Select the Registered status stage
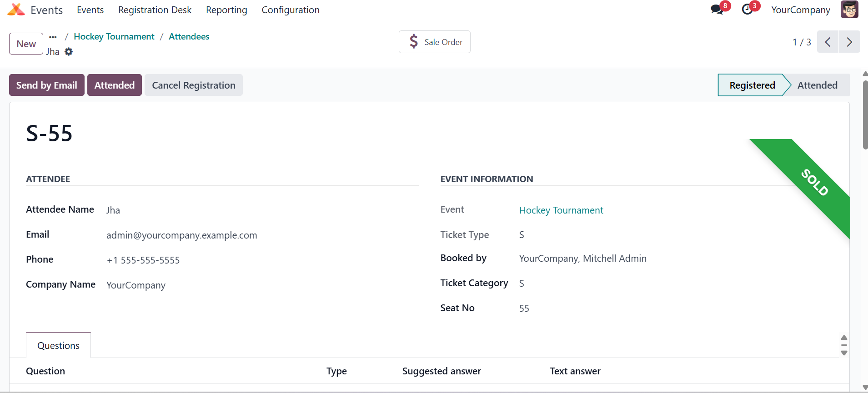Viewport: 868px width, 393px height. [x=752, y=85]
